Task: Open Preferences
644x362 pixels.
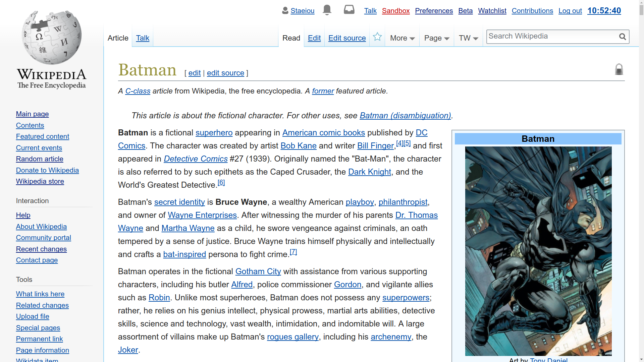Action: 434,11
